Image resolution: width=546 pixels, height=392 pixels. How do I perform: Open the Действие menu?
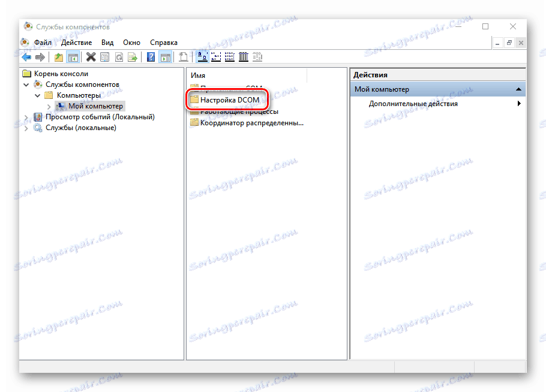click(77, 43)
